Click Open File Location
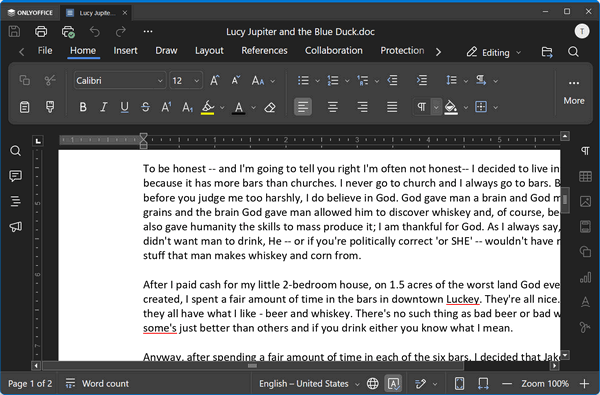 click(547, 52)
